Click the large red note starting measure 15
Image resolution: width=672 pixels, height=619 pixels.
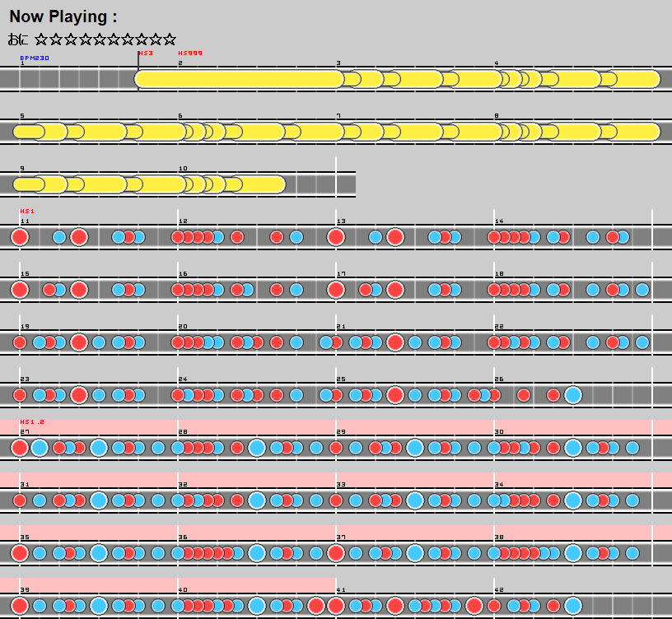point(20,290)
